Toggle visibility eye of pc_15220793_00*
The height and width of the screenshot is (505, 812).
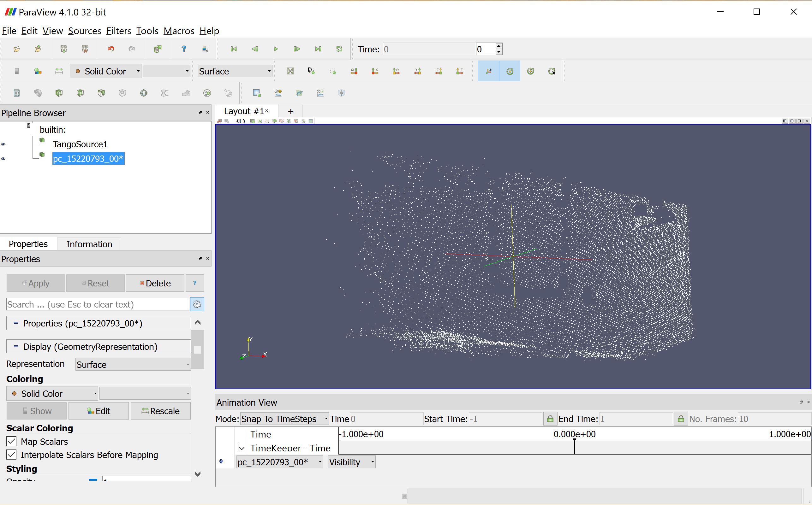[x=3, y=159]
